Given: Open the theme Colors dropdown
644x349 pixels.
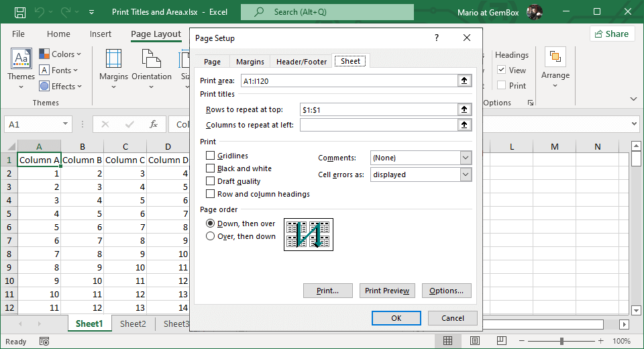Looking at the screenshot, I should (60, 54).
